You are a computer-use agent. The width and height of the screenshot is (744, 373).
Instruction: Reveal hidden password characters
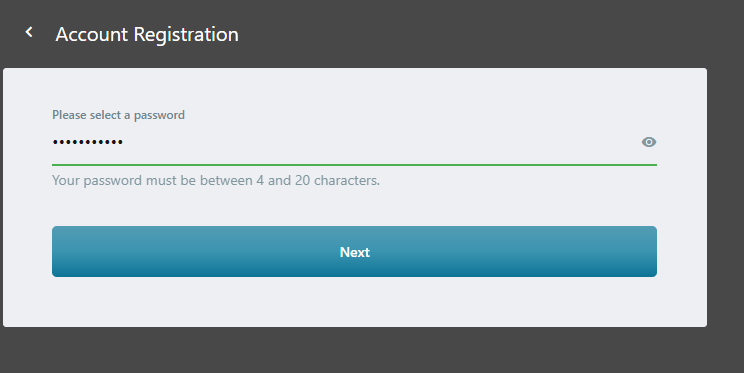pyautogui.click(x=649, y=142)
